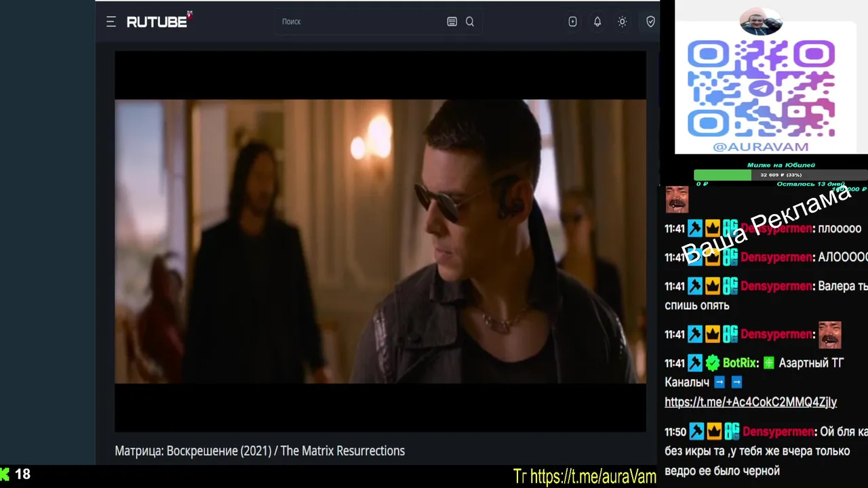Image resolution: width=868 pixels, height=488 pixels.
Task: Click the bottom 'https://t.me/auraVam' ticker link
Action: 593,476
